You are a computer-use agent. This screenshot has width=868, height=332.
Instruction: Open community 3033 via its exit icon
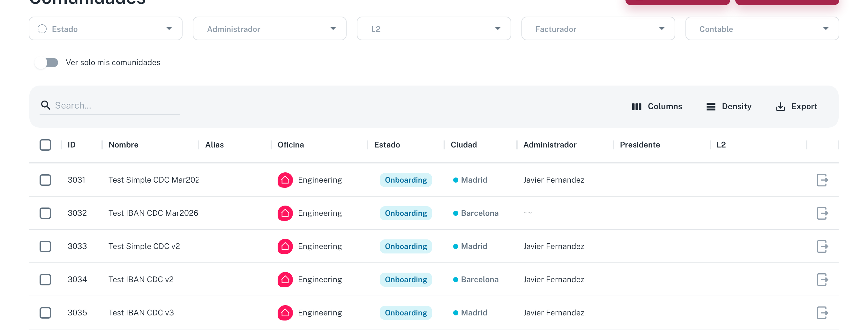point(822,246)
